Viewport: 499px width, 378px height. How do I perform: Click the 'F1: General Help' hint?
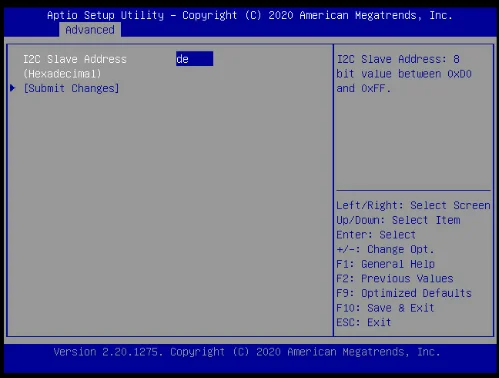tap(385, 264)
